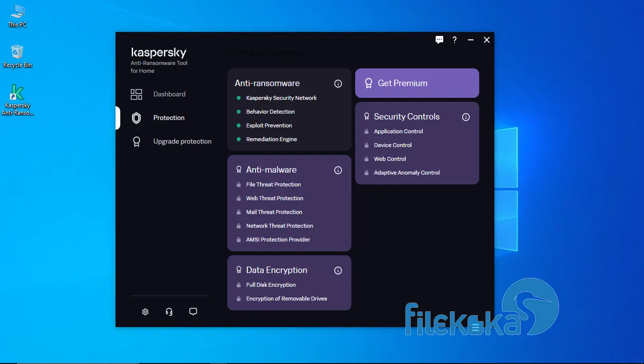Screen dimensions: 644x364
Task: Select the This PC desktop icon
Action: click(18, 16)
